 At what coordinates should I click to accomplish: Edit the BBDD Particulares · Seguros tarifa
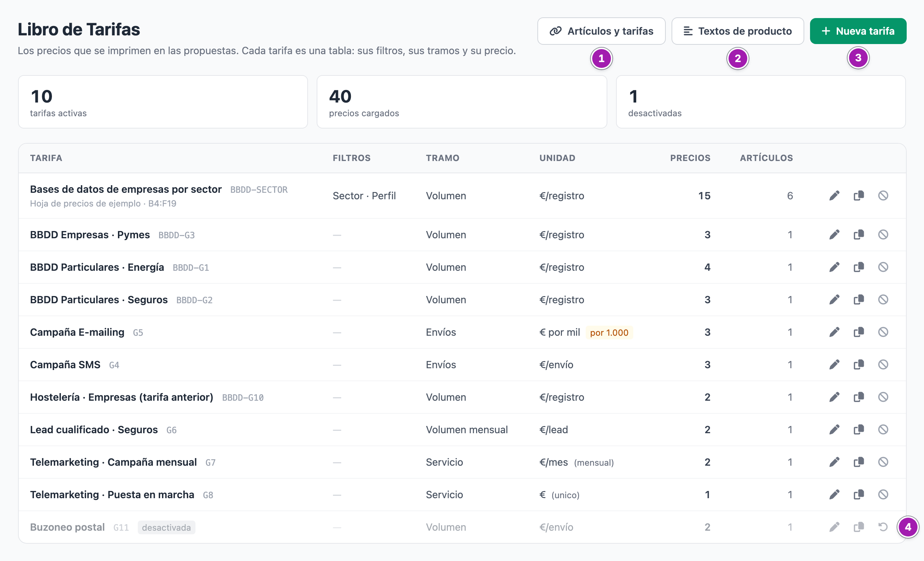click(834, 299)
